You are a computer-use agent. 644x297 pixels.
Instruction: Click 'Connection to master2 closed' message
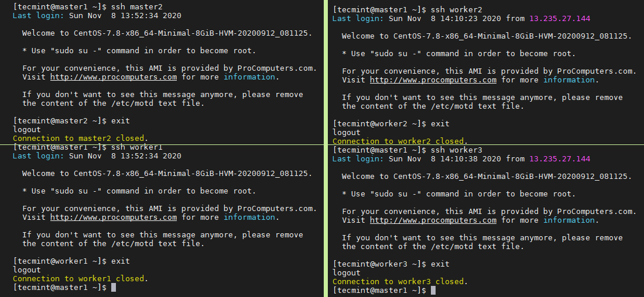78,138
